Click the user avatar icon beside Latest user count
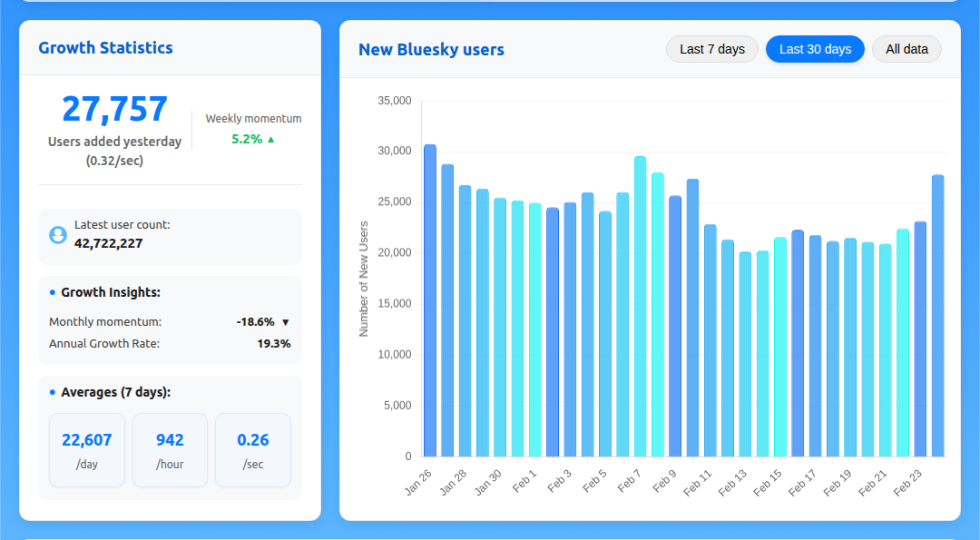 click(58, 235)
